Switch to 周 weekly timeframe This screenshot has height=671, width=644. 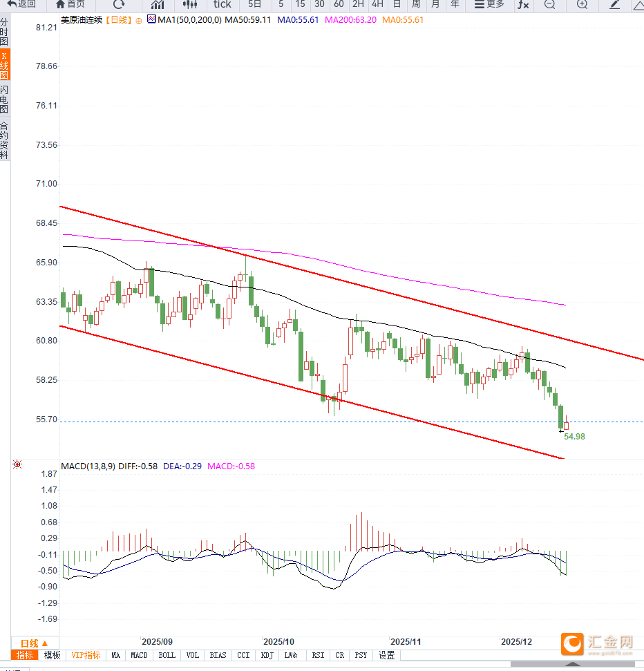[x=416, y=4]
